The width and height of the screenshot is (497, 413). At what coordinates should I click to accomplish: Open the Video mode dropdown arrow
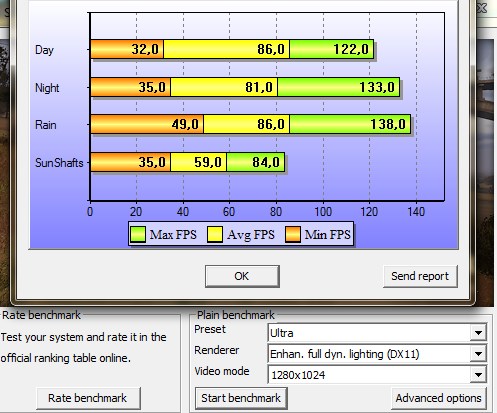(x=478, y=375)
